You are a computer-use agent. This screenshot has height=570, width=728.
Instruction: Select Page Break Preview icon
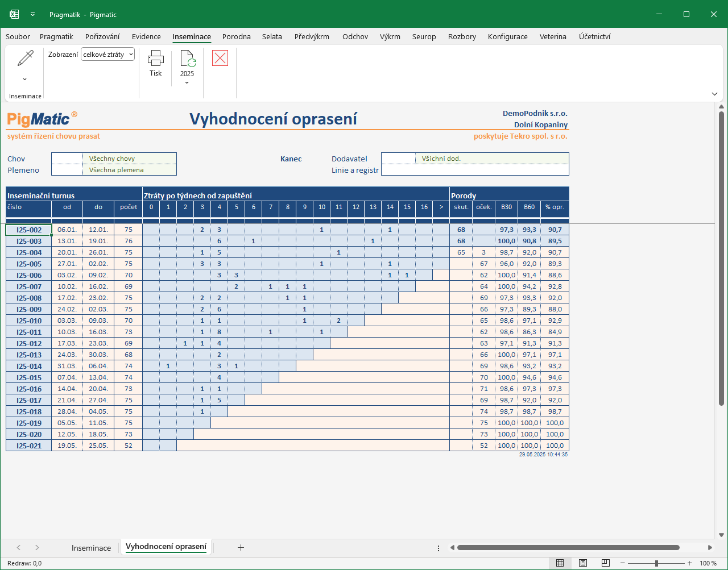[x=606, y=563]
